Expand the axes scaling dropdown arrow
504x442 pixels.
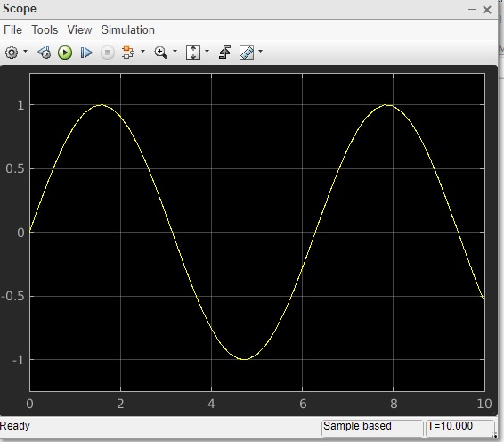point(207,51)
